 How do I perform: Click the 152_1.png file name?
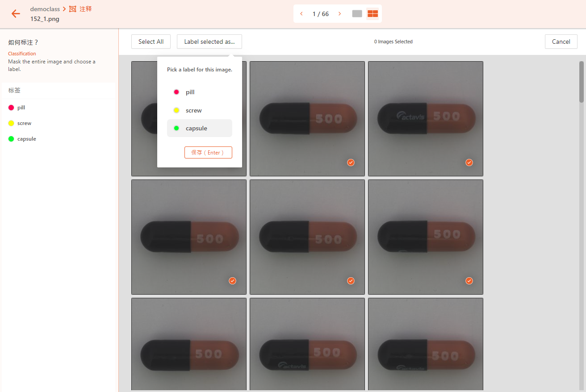point(45,19)
